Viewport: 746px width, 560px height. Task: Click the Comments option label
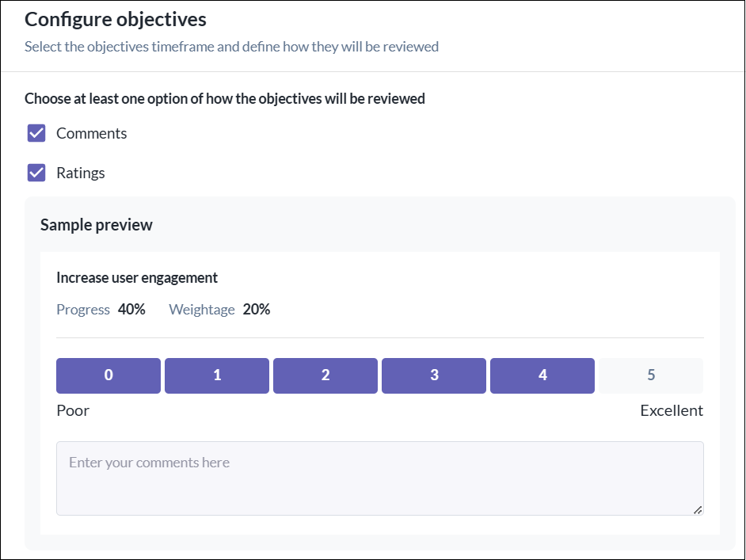point(91,133)
